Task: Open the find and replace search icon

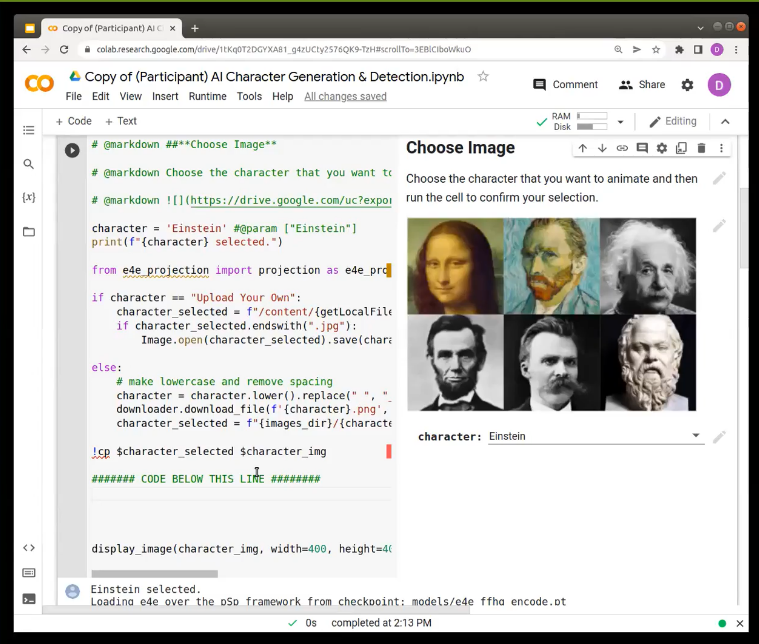Action: pyautogui.click(x=29, y=164)
